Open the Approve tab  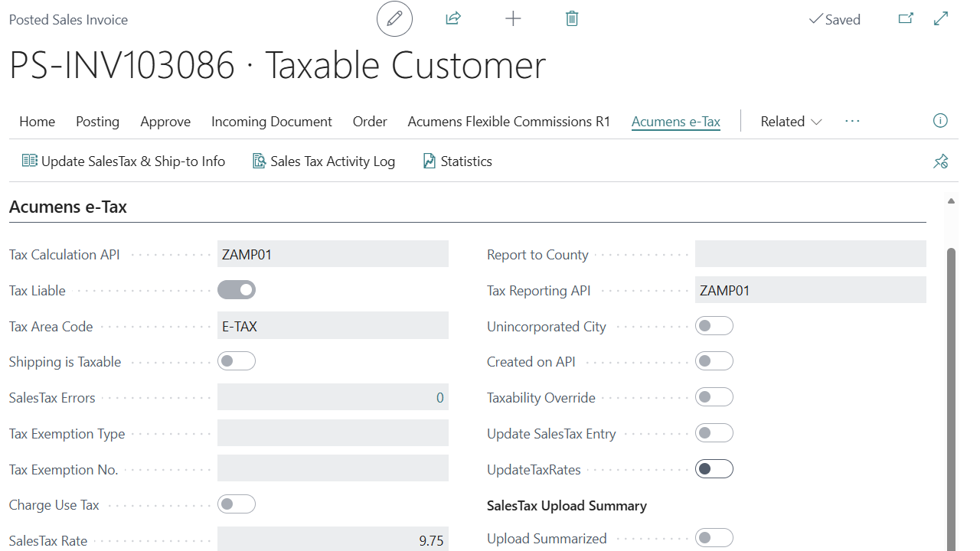(165, 122)
